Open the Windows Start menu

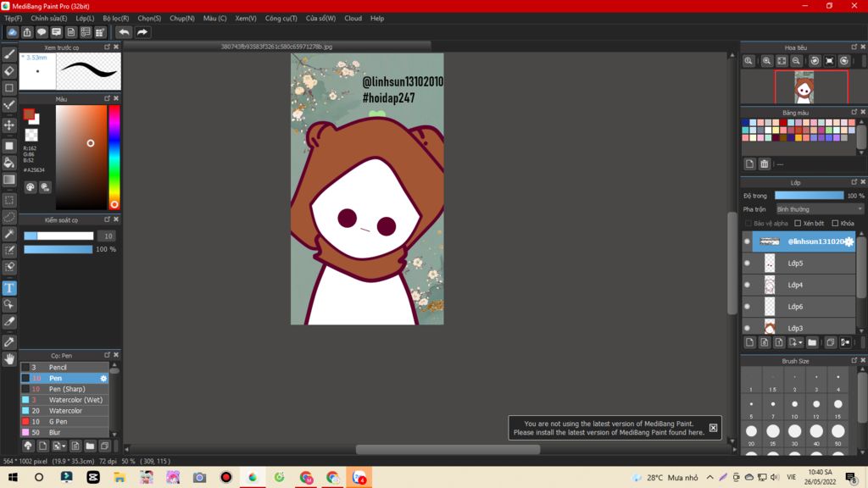pyautogui.click(x=12, y=478)
